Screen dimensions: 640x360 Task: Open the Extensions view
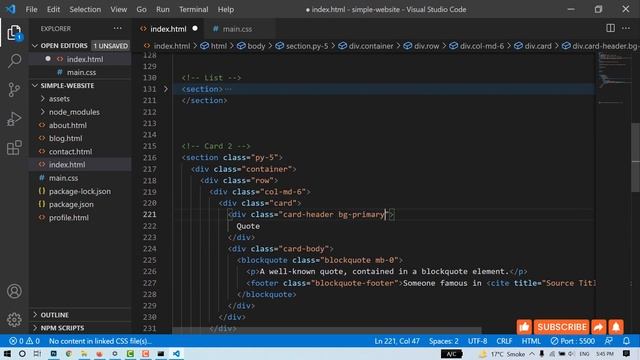(14, 148)
